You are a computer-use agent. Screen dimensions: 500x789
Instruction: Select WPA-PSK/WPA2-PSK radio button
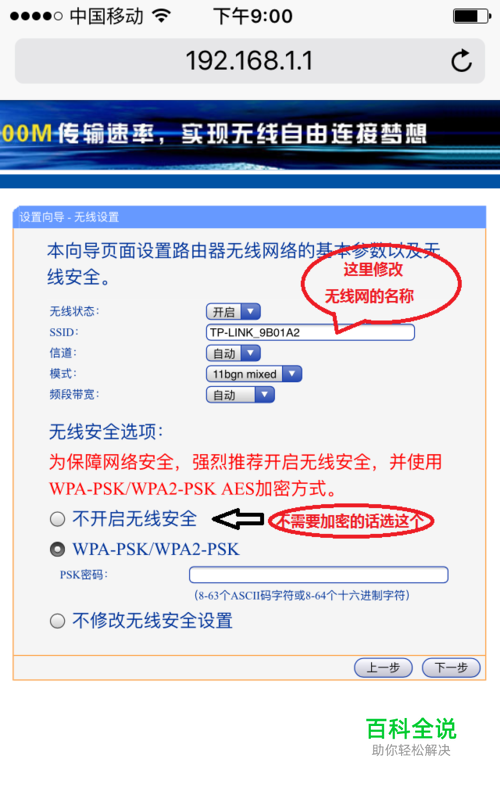point(57,549)
